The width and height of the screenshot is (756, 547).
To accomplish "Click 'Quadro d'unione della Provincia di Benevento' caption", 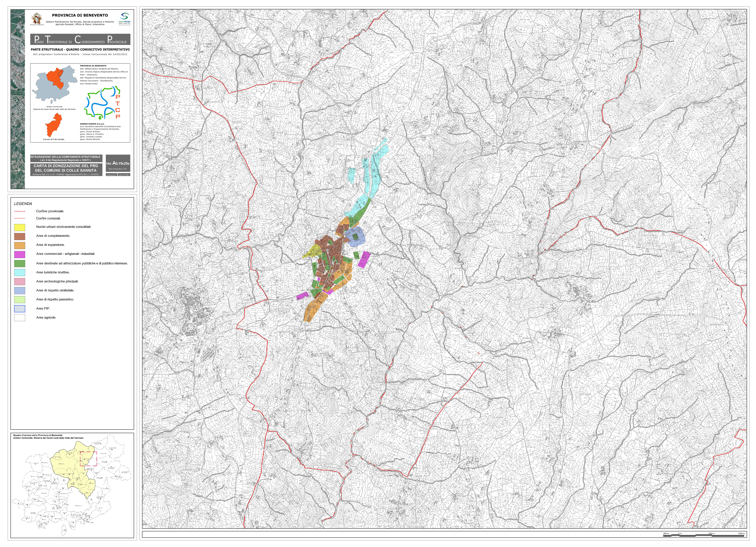I will coord(38,435).
